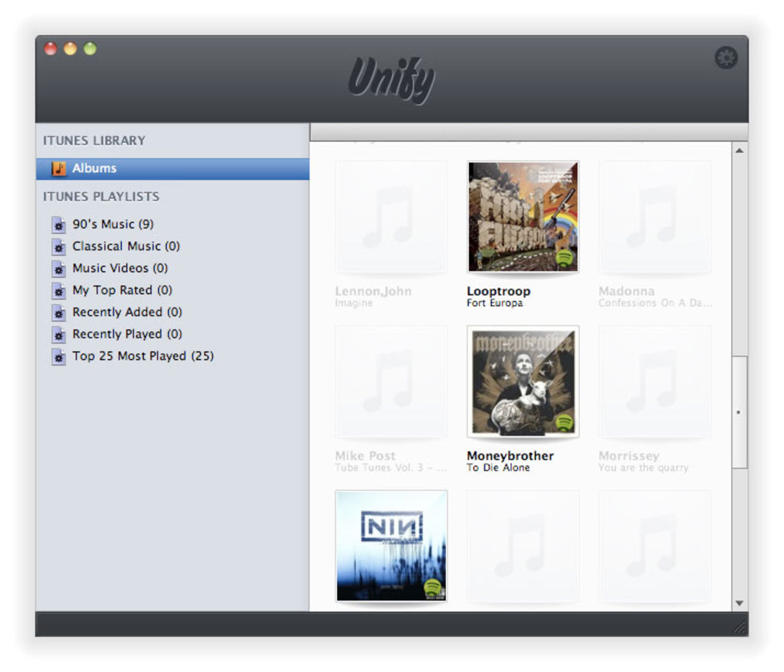Select Albums under iTunes Library
The width and height of the screenshot is (784, 672).
tap(93, 168)
